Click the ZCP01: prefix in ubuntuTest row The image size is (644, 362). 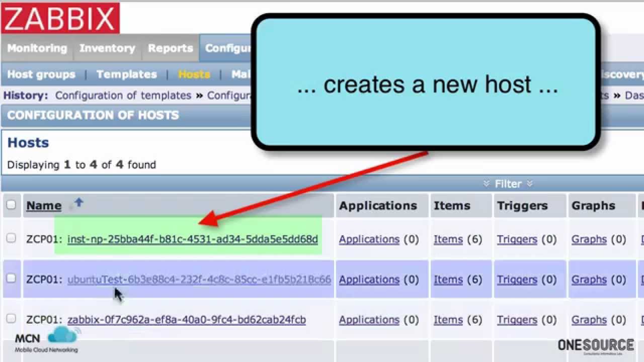pos(44,280)
